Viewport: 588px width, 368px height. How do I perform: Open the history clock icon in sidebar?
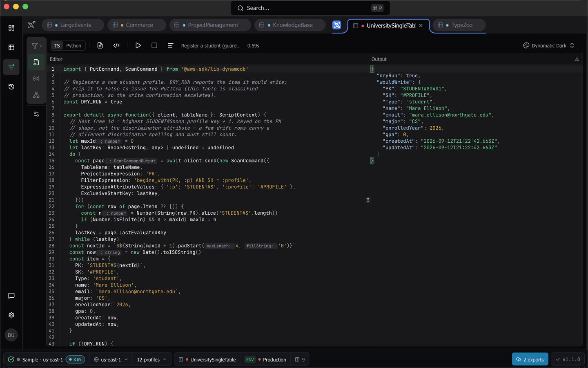(11, 87)
